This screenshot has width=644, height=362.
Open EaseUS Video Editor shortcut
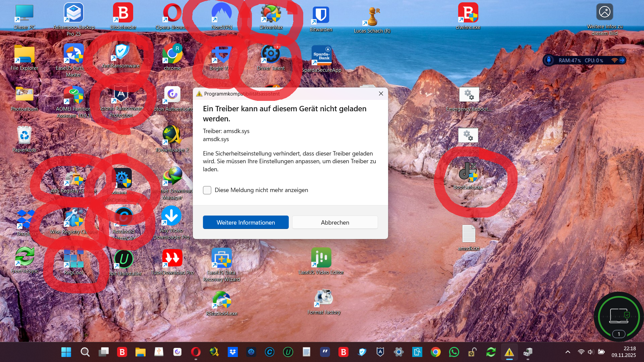(321, 258)
